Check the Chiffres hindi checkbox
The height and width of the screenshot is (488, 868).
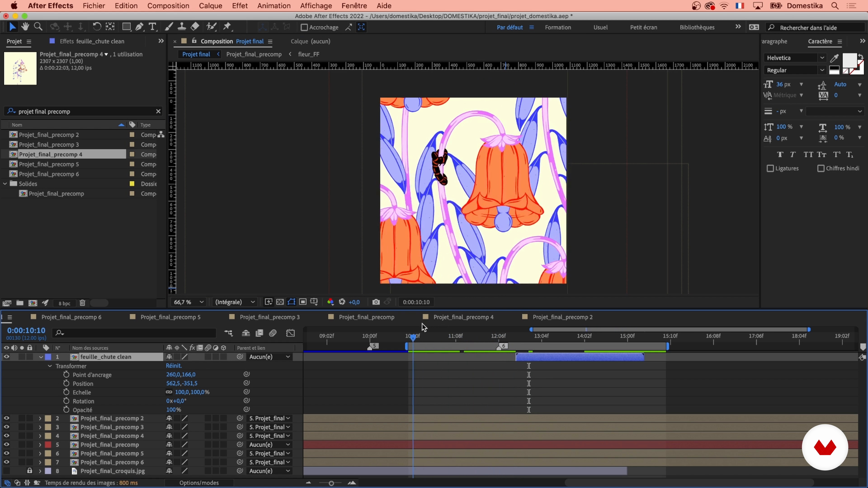821,168
